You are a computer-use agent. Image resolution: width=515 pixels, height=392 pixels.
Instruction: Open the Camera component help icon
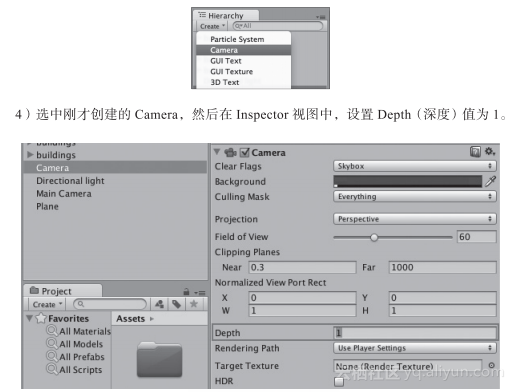(x=475, y=152)
